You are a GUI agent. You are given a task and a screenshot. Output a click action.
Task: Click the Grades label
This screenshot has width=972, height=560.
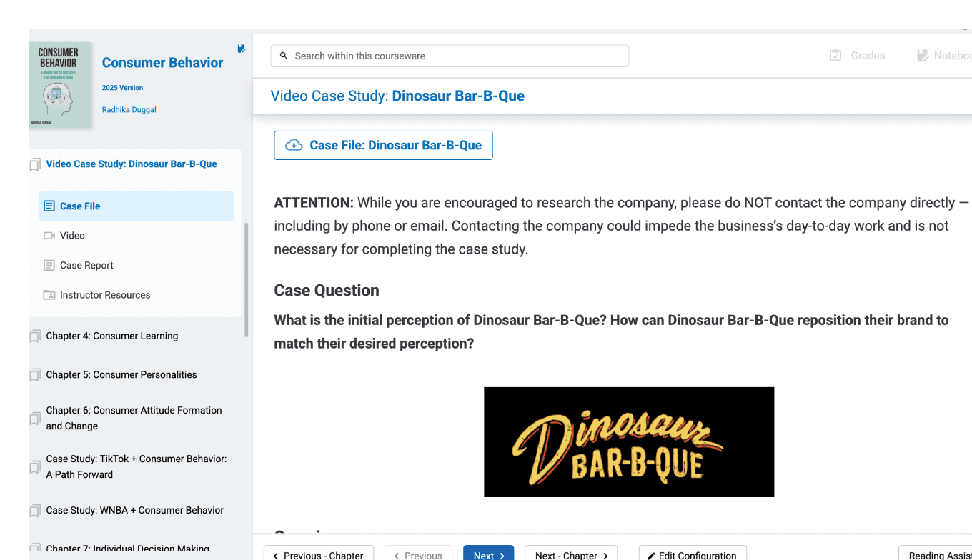868,56
